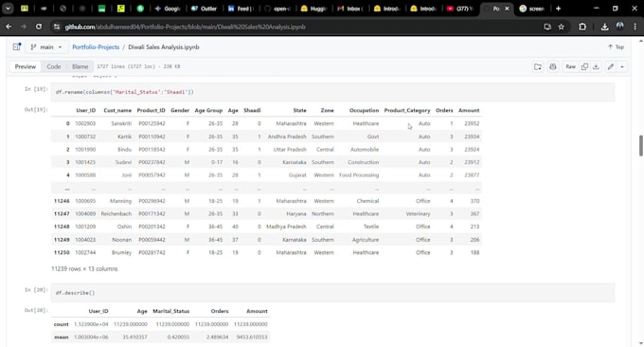Image resolution: width=644 pixels, height=347 pixels.
Task: Select the Reichenbach customer name cell
Action: point(116,213)
